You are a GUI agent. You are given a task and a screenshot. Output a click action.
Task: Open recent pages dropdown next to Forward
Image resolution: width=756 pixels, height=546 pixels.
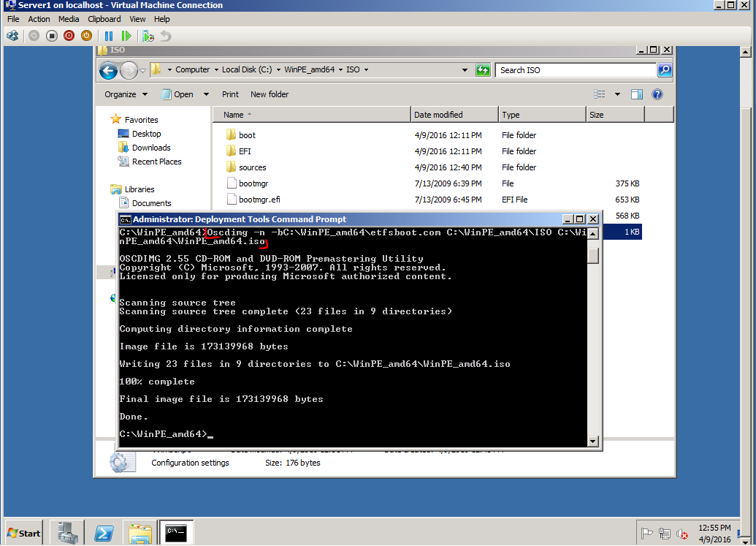[142, 70]
